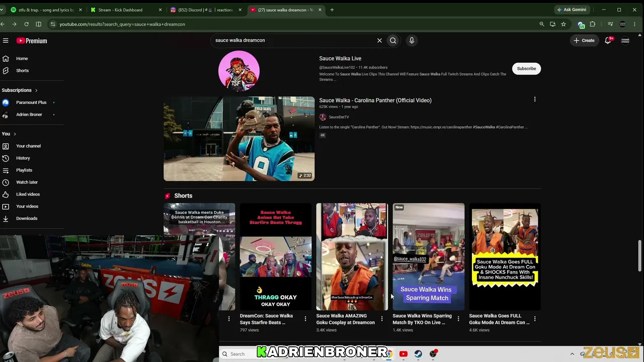
Task: Open options for Duke Dennis short
Action: coord(229,319)
